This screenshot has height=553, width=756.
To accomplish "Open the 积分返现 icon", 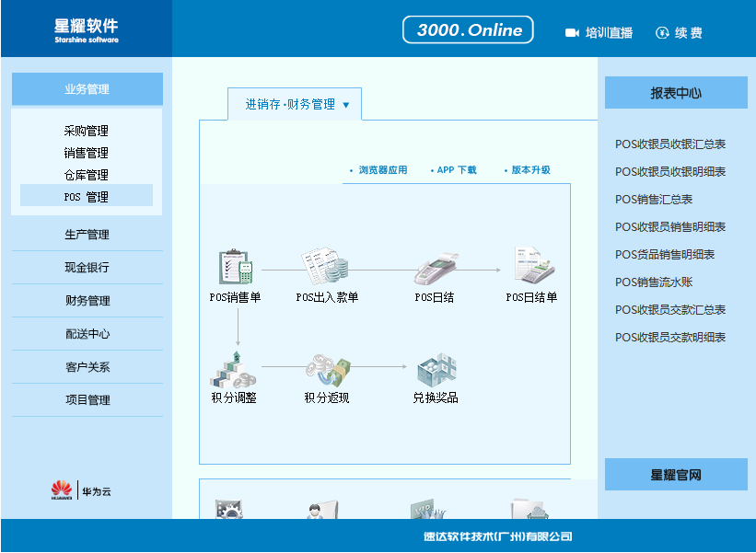I will (328, 371).
